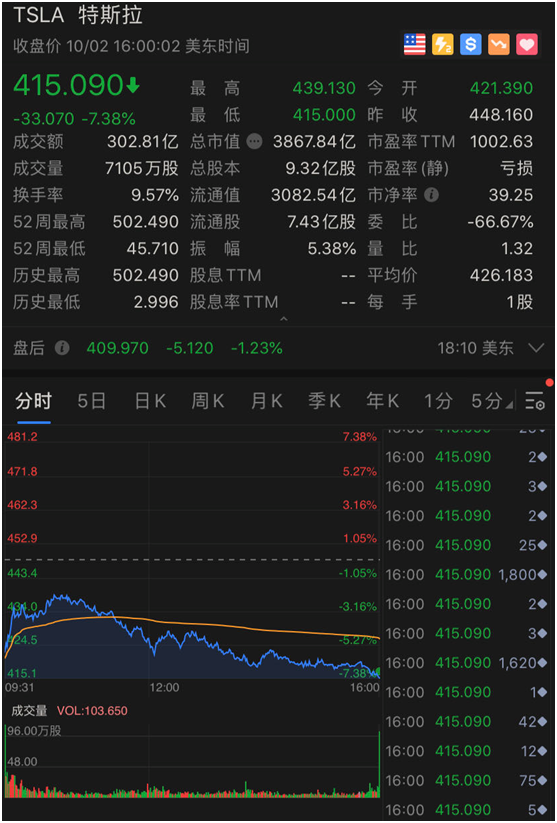Tap the after-hours price 409.970
Viewport: 557px width, 823px height.
coord(118,348)
